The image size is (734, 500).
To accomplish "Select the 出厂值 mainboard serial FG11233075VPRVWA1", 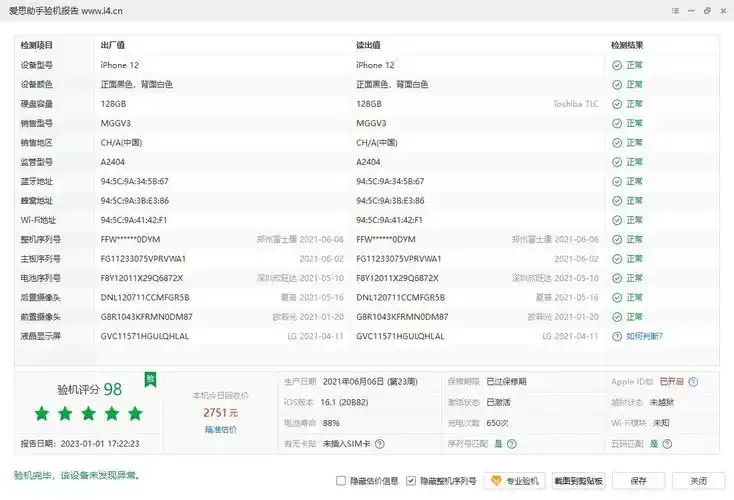I will click(143, 259).
